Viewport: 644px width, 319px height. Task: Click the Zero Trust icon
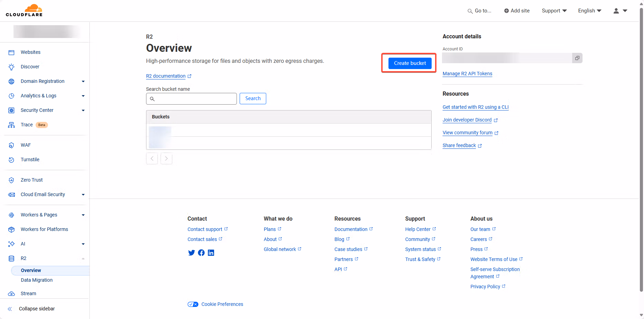pyautogui.click(x=11, y=180)
